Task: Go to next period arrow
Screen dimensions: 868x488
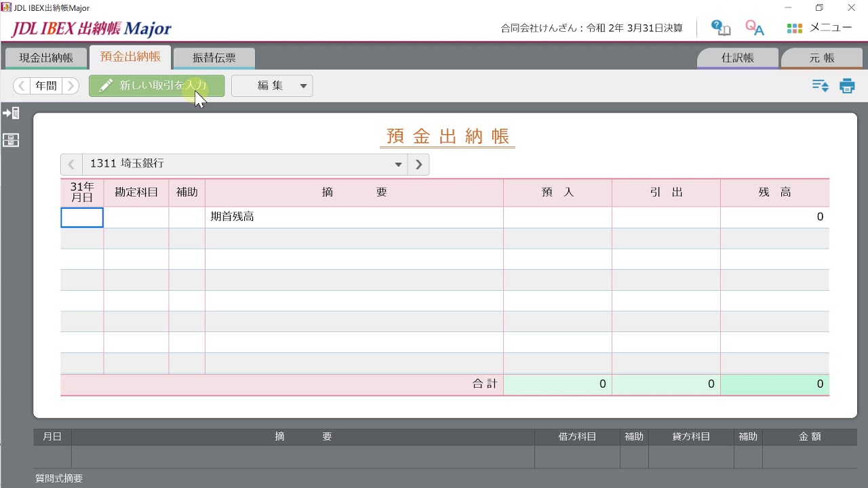Action: tap(71, 86)
